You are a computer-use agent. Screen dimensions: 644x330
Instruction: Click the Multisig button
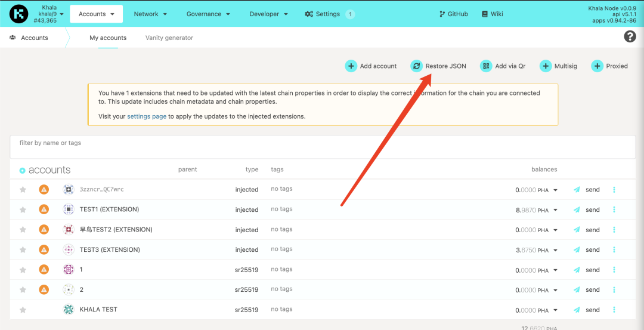pos(558,66)
